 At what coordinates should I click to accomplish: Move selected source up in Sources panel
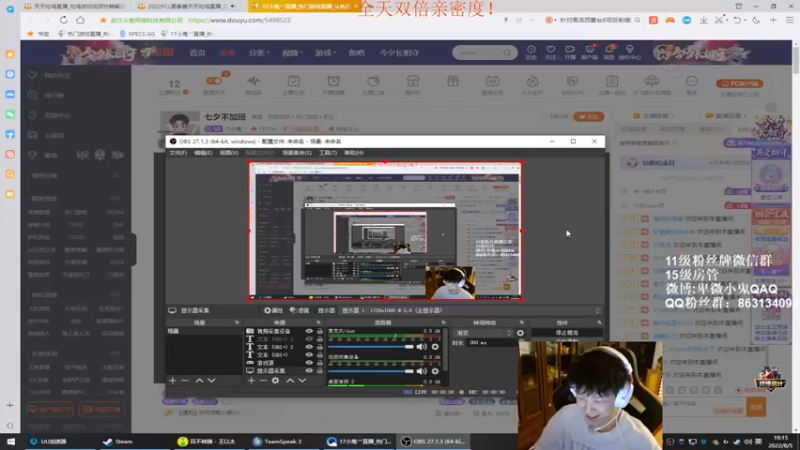[x=290, y=381]
